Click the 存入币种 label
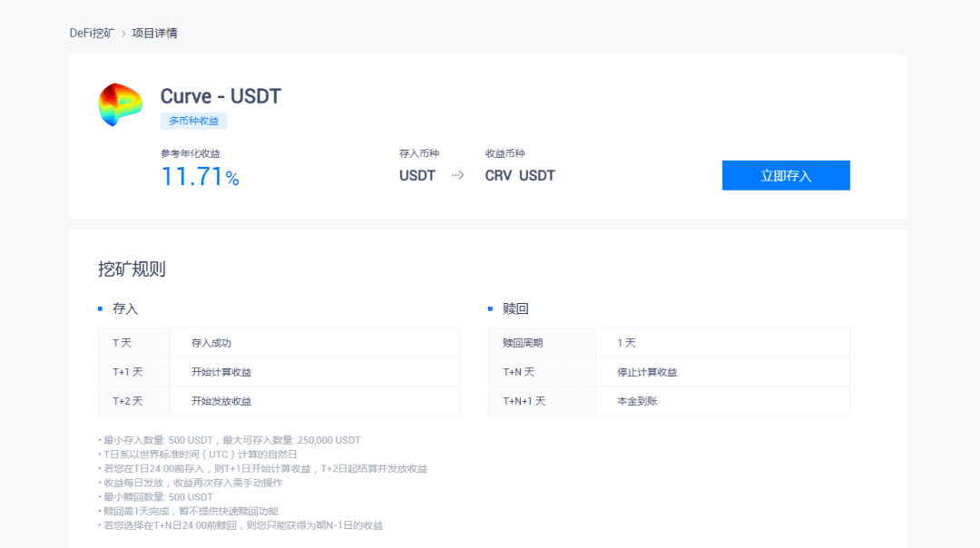 pyautogui.click(x=419, y=153)
